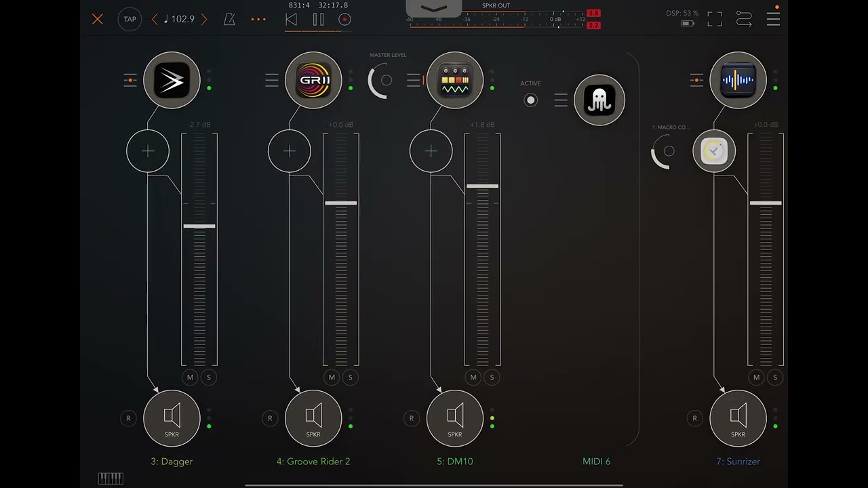Viewport: 868px width, 488px height.
Task: Select the 5: DM10 channel label
Action: coord(455,462)
